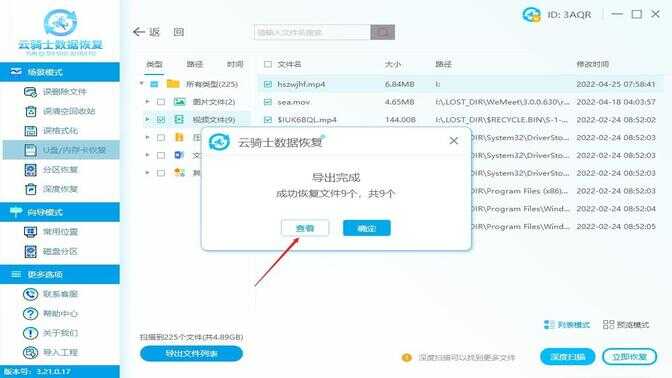Click the 导出文件列表 button
Image resolution: width=672 pixels, height=378 pixels.
[x=192, y=354]
